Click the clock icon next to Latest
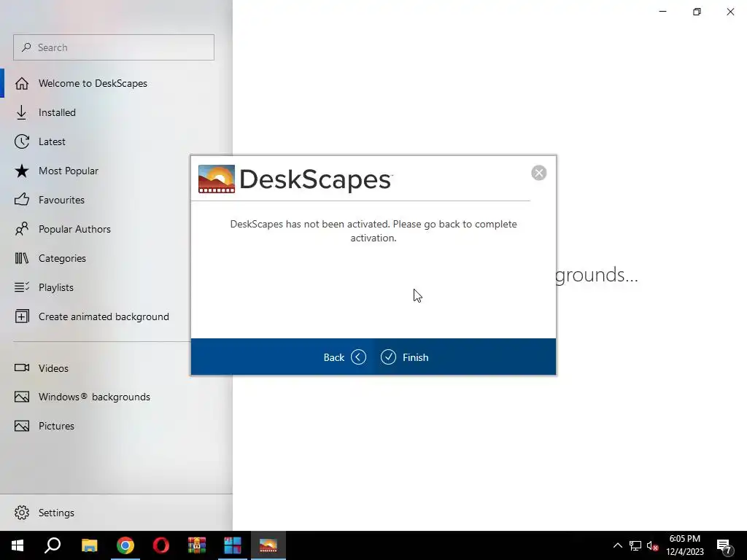Screen dimensions: 747x560 [21, 142]
